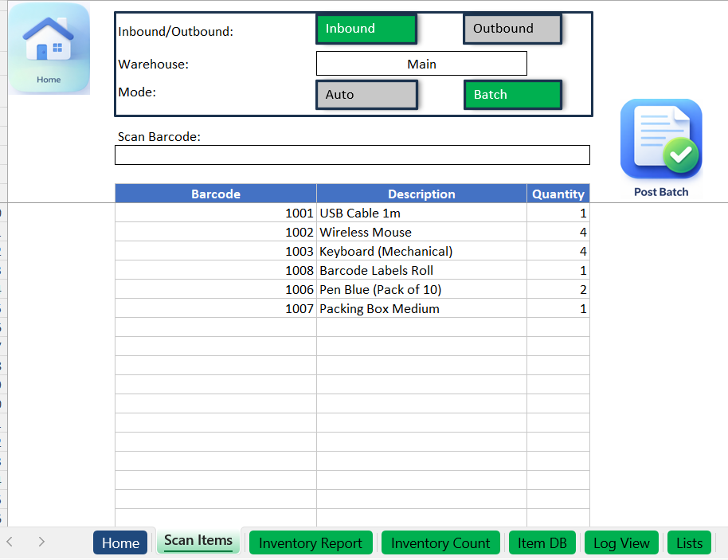
Task: Select Batch scan mode
Action: tap(512, 95)
